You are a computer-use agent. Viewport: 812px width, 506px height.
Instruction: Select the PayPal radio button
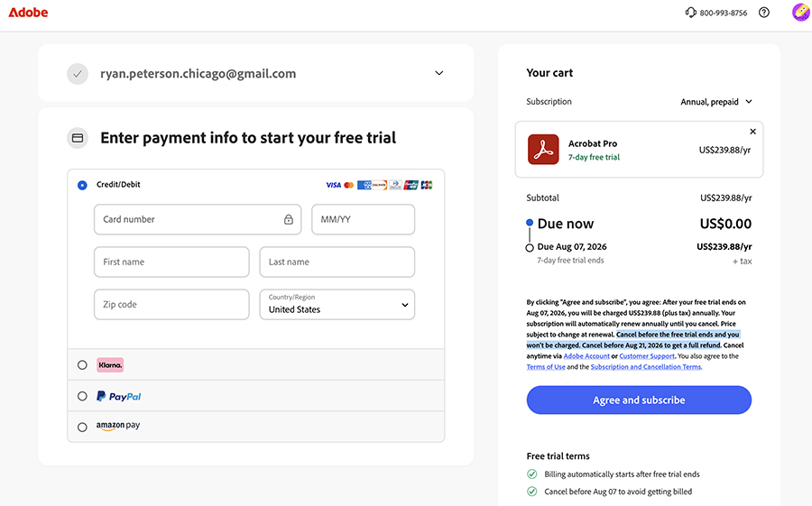click(x=82, y=396)
